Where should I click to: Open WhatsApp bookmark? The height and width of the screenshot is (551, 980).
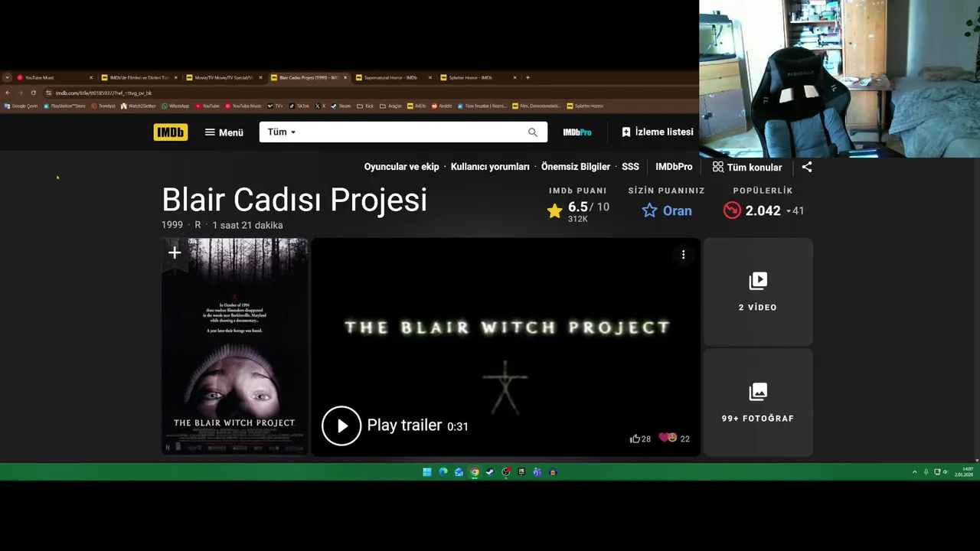coord(175,106)
